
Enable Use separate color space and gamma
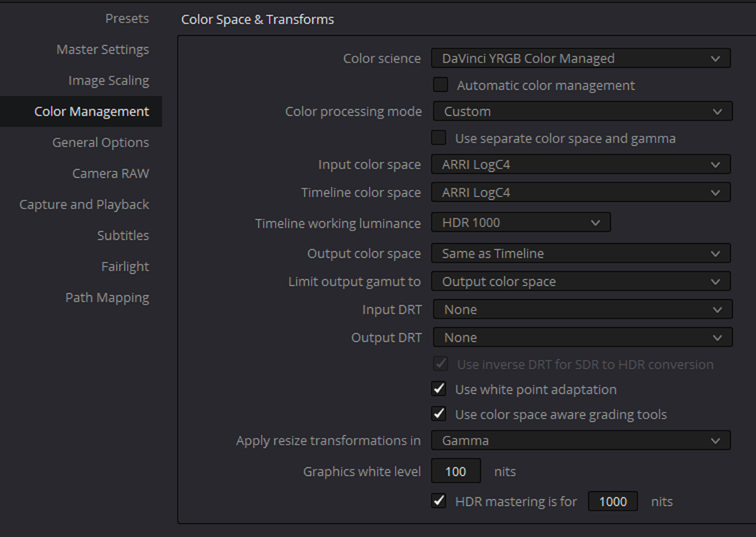click(x=438, y=138)
